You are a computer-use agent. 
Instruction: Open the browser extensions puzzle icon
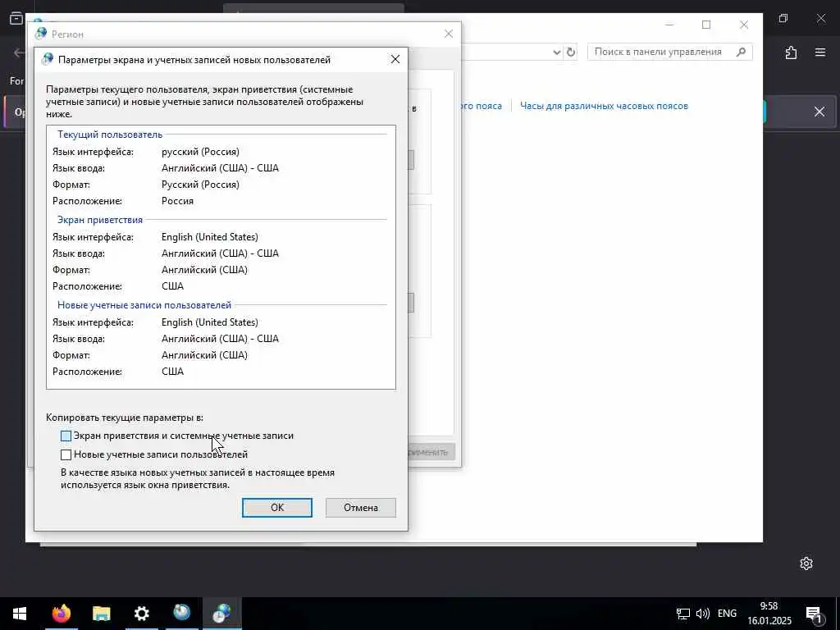pos(791,52)
